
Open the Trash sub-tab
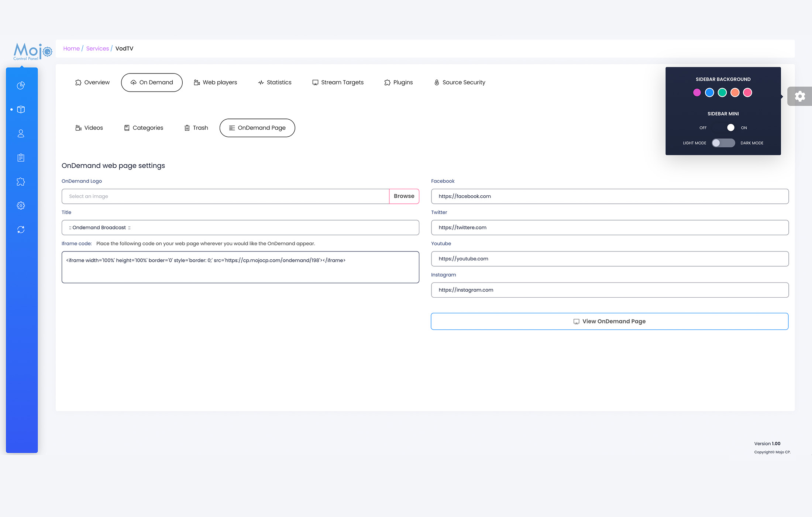(196, 128)
